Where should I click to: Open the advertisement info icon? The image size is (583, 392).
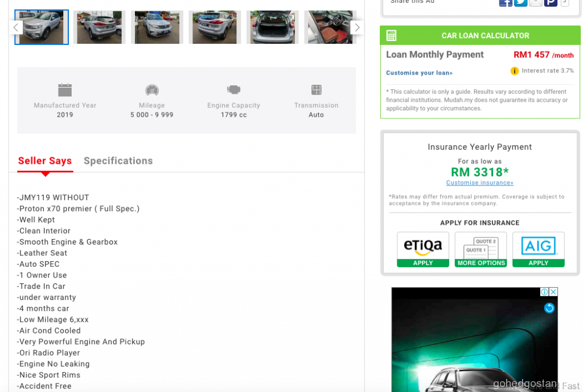click(544, 292)
